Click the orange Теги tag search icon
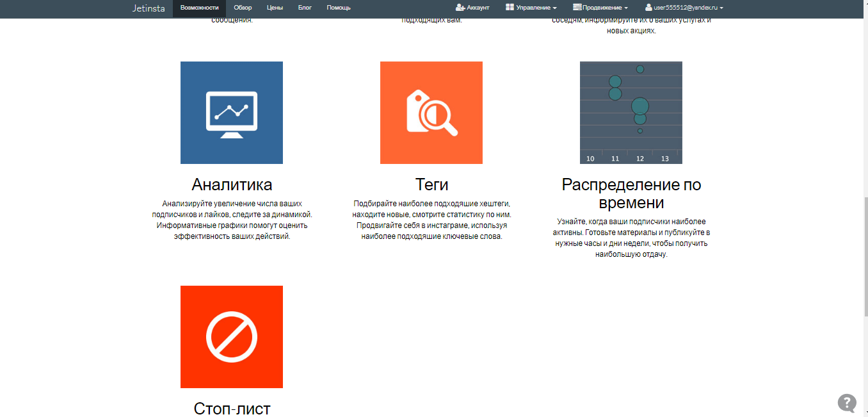Image resolution: width=868 pixels, height=417 pixels. [x=431, y=113]
